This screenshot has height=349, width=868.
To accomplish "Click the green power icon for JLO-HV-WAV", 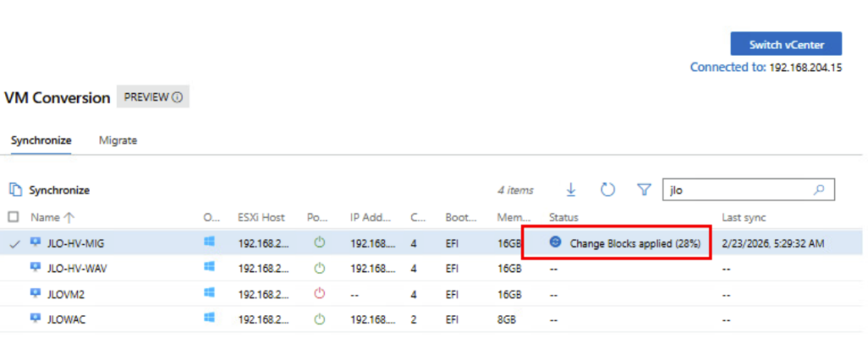I will (320, 269).
